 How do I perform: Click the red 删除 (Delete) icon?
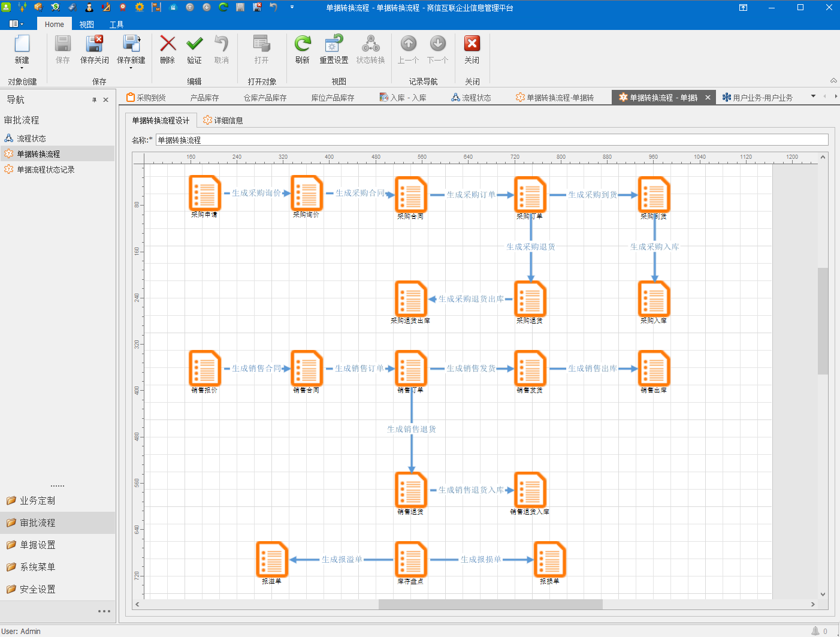[x=168, y=44]
